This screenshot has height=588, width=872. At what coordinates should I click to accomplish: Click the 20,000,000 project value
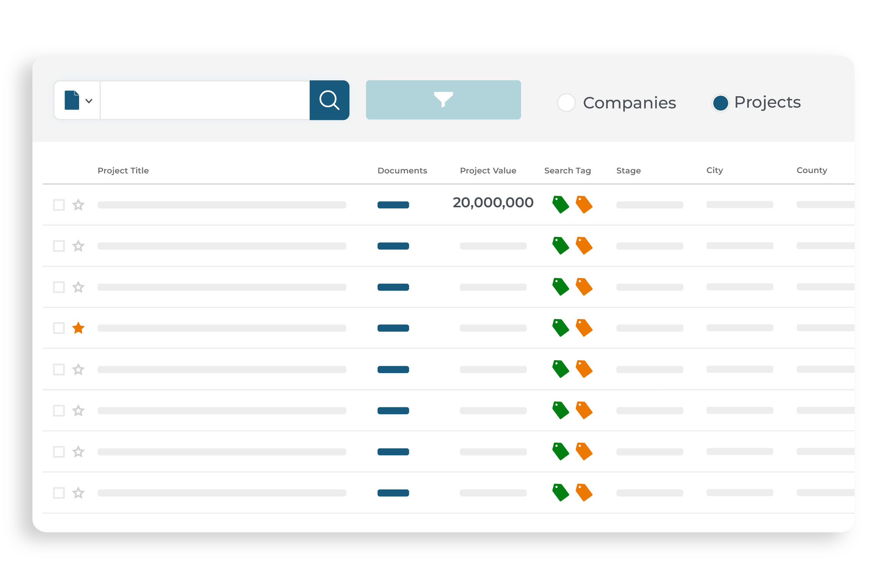(493, 202)
